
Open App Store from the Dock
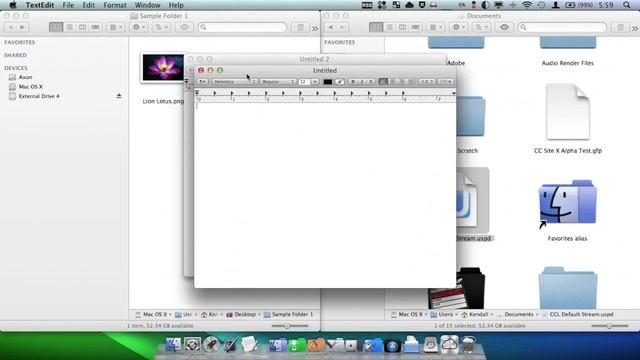(392, 346)
